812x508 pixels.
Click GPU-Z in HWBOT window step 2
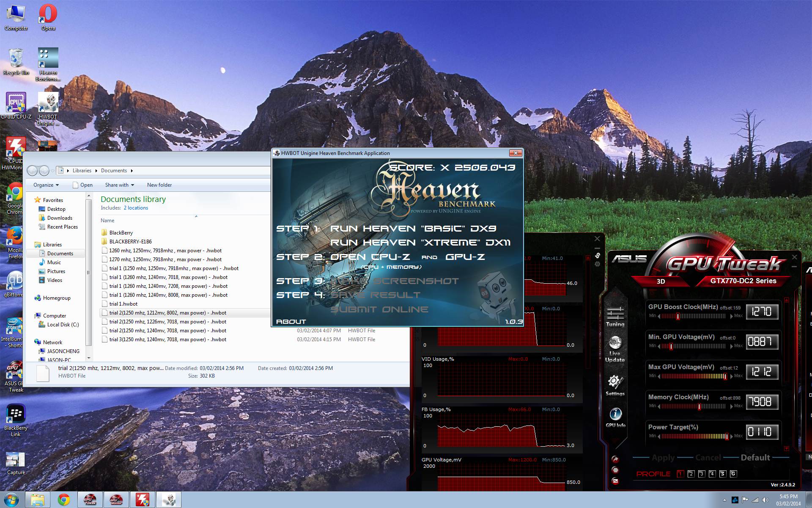click(465, 257)
